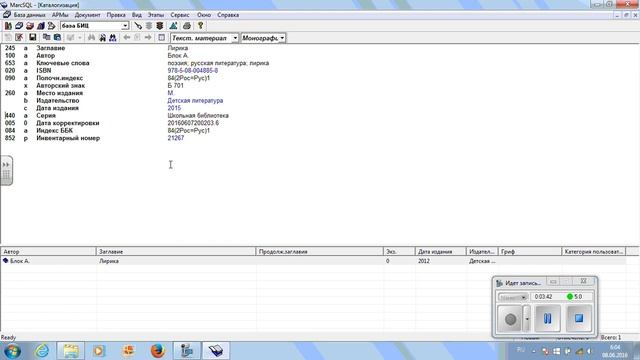The image size is (640, 360).
Task: Click the paste record icon in the second toolbar
Action: [x=58, y=38]
